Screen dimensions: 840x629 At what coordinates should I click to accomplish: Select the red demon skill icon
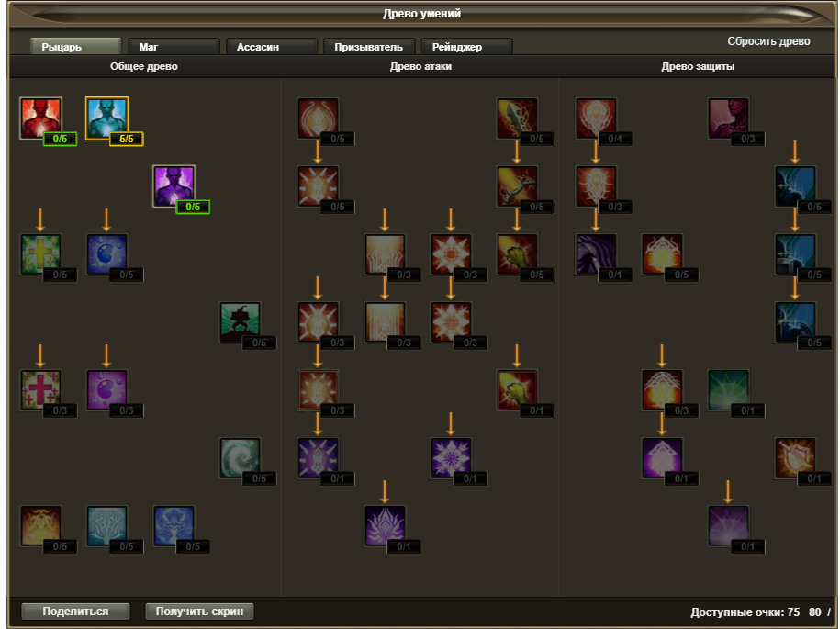pos(40,118)
